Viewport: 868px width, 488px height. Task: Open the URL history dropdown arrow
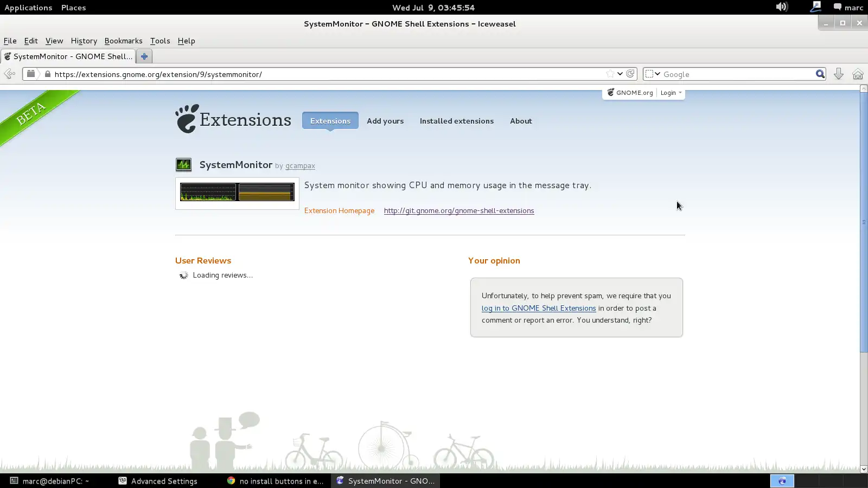pos(620,74)
